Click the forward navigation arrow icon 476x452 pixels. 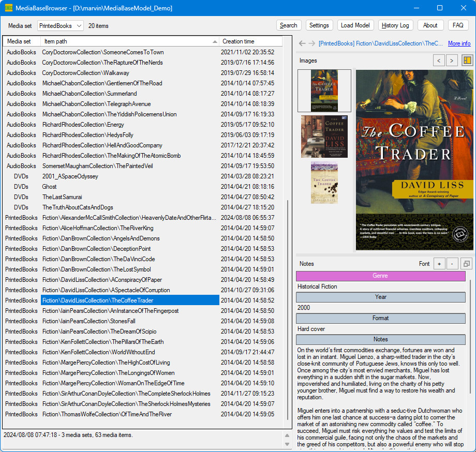[x=312, y=43]
